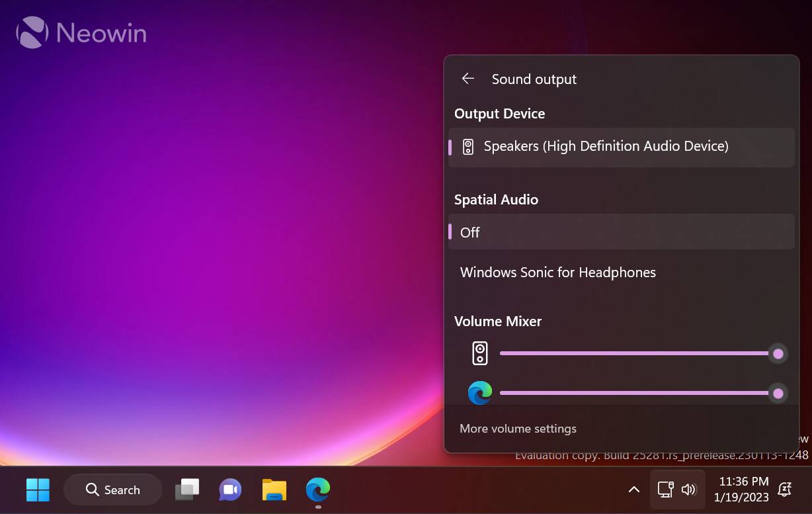Keep Spatial Audio set to Off
This screenshot has width=812, height=514.
(622, 232)
